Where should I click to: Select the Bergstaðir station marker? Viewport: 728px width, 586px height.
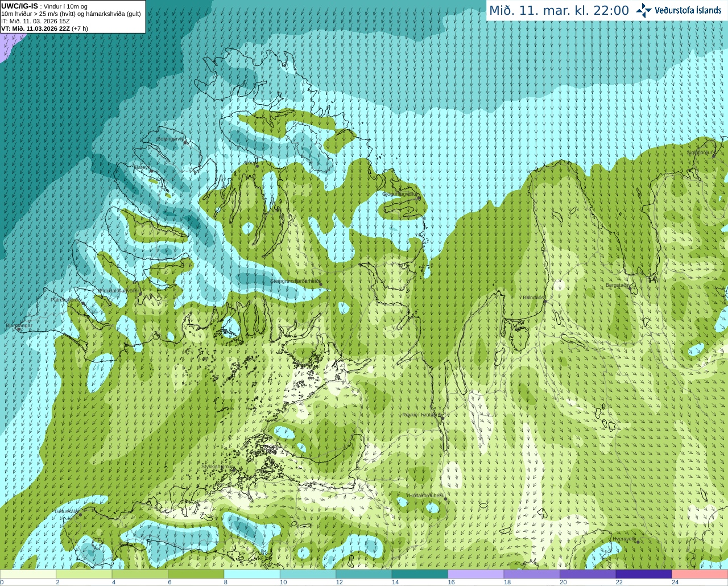point(630,288)
